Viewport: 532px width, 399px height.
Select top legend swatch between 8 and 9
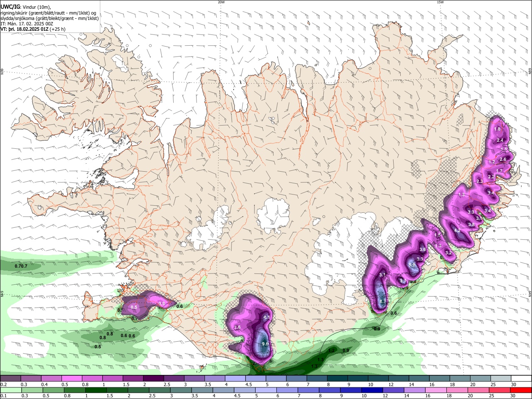pyautogui.click(x=337, y=378)
